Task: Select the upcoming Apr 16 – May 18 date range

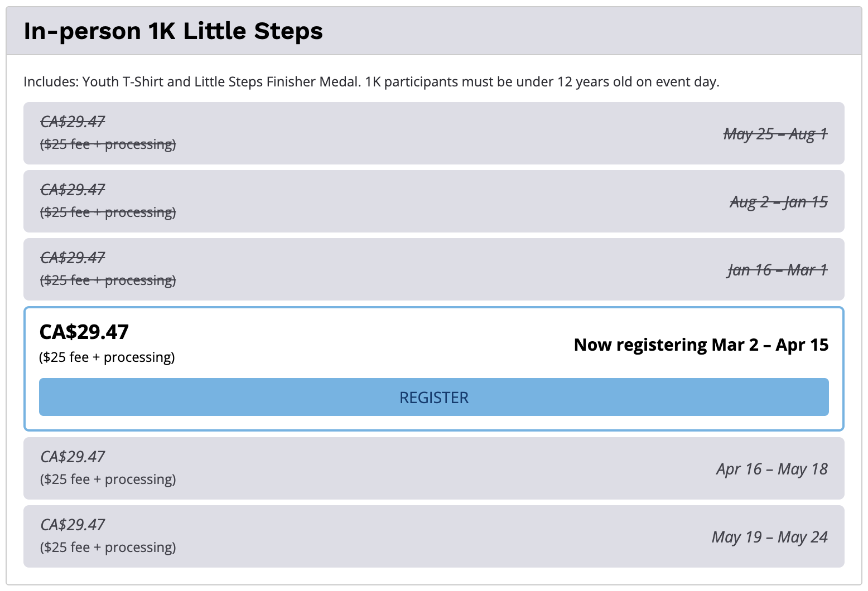Action: (771, 469)
